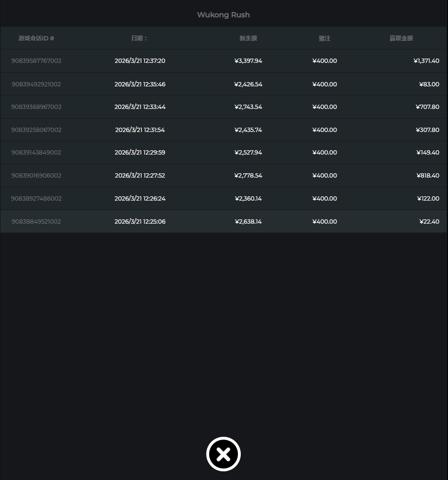Click the 日期 column header
The image size is (448, 480).
coord(140,38)
